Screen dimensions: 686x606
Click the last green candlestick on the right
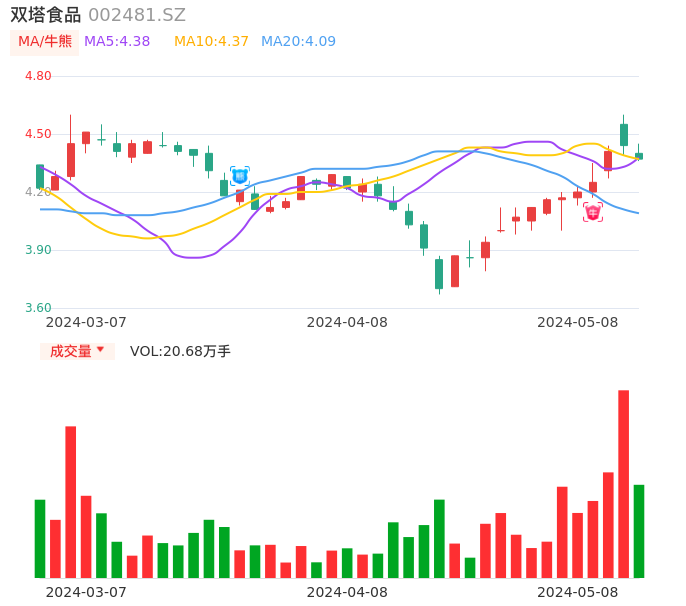click(639, 155)
